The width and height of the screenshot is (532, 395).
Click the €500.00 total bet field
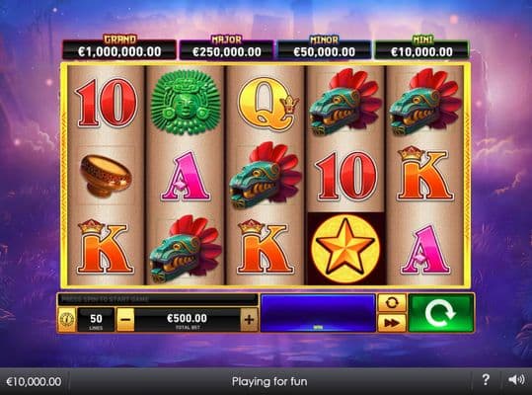point(188,320)
